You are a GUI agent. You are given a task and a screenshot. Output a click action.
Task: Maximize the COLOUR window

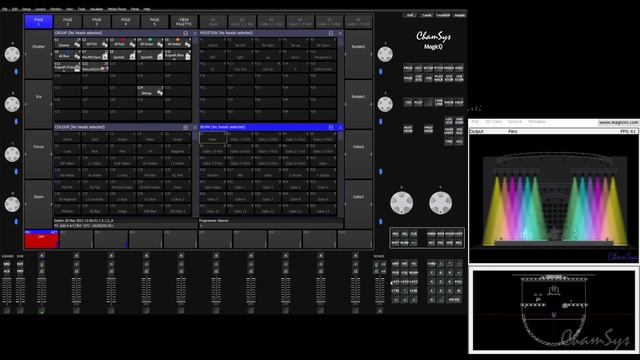pos(186,127)
